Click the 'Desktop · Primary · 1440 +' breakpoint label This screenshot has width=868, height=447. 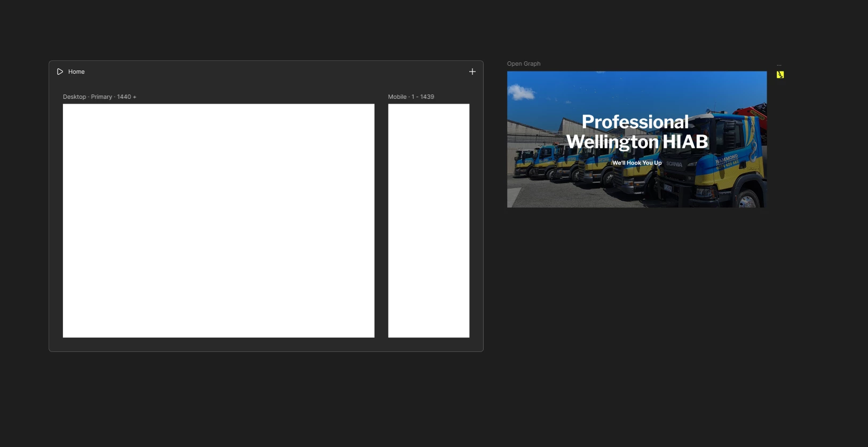(x=100, y=97)
